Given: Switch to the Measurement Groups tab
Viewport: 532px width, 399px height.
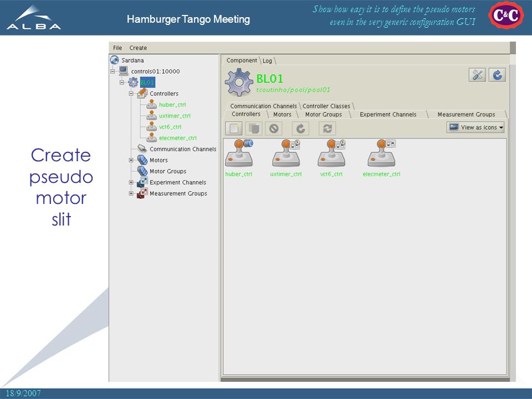Looking at the screenshot, I should [466, 115].
